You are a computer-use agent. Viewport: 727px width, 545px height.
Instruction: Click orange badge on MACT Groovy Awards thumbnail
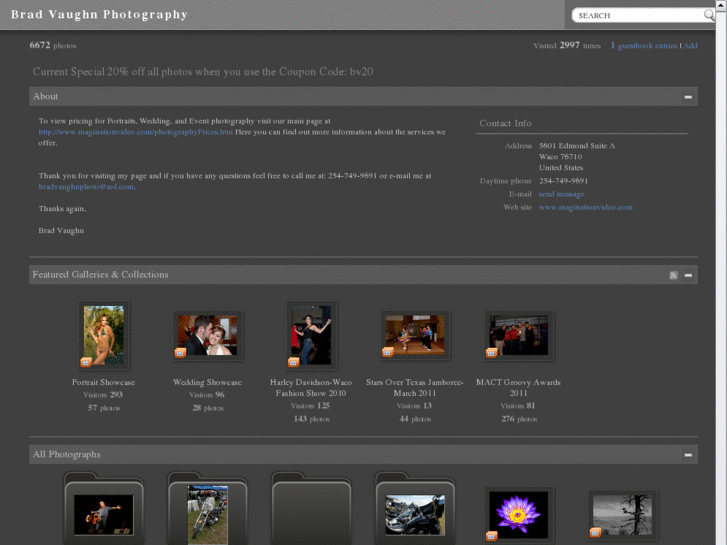pyautogui.click(x=492, y=352)
